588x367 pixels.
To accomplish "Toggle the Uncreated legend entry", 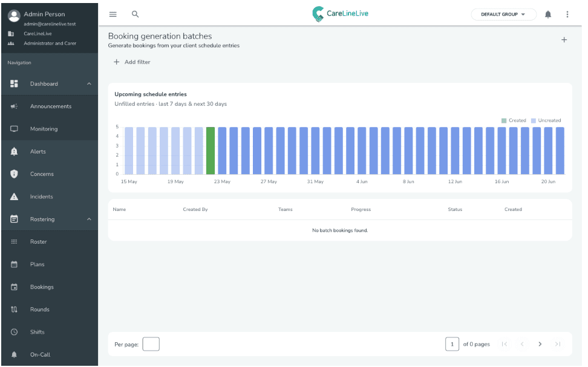I will click(x=546, y=120).
